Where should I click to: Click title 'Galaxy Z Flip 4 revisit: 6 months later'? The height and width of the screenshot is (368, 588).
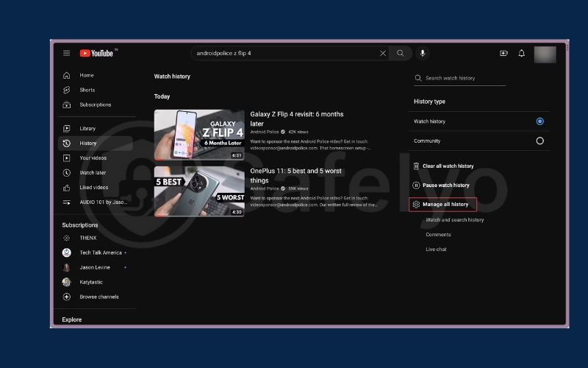coord(297,118)
